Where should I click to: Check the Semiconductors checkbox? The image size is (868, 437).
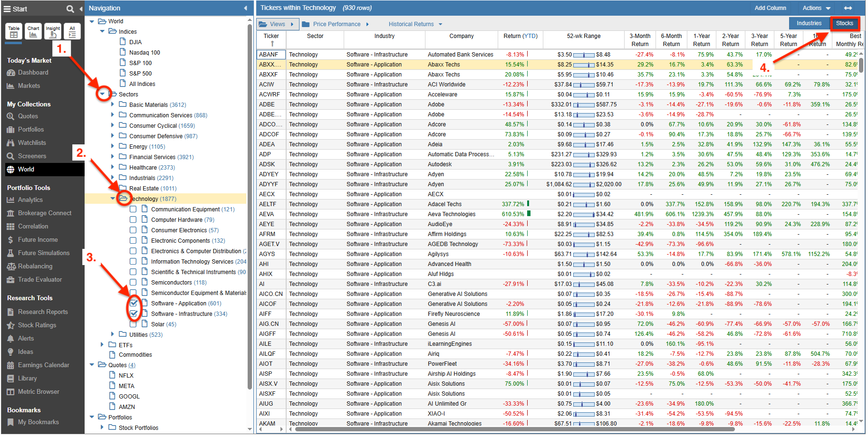[x=133, y=282]
